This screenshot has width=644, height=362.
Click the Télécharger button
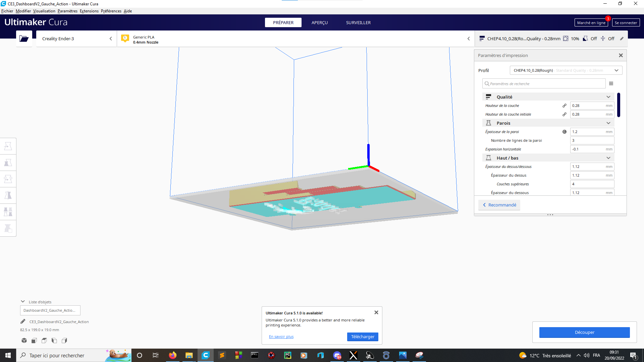(363, 337)
